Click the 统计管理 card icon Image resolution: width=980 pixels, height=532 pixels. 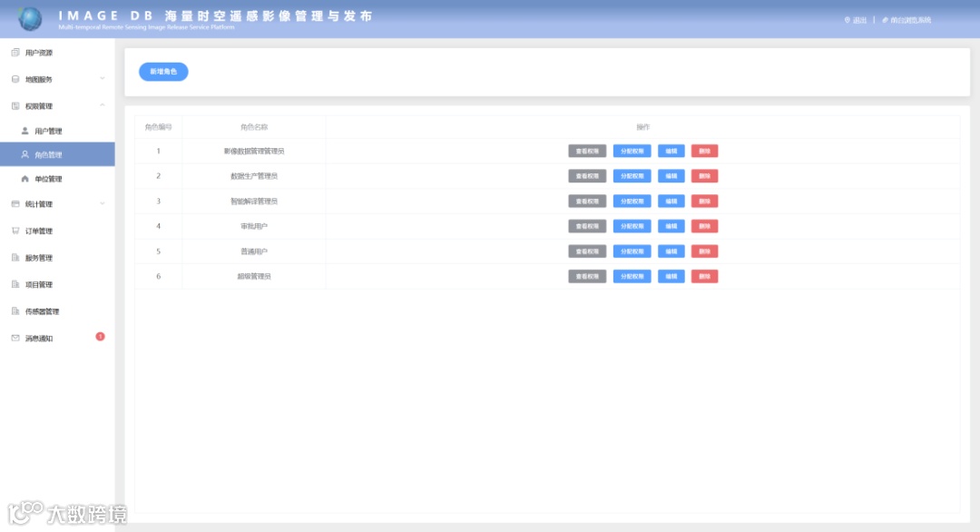pos(15,203)
